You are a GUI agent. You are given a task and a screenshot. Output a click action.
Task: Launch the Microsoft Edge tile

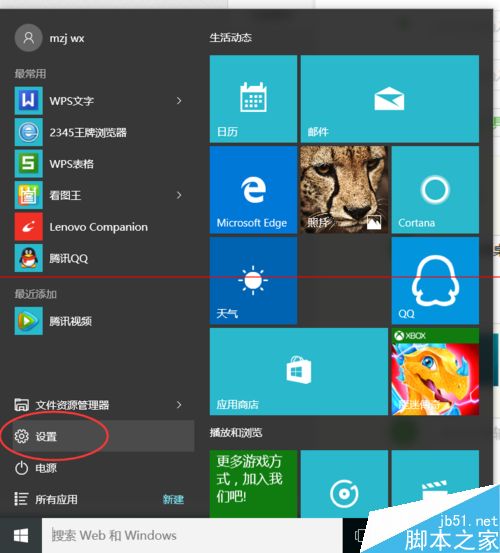point(253,190)
